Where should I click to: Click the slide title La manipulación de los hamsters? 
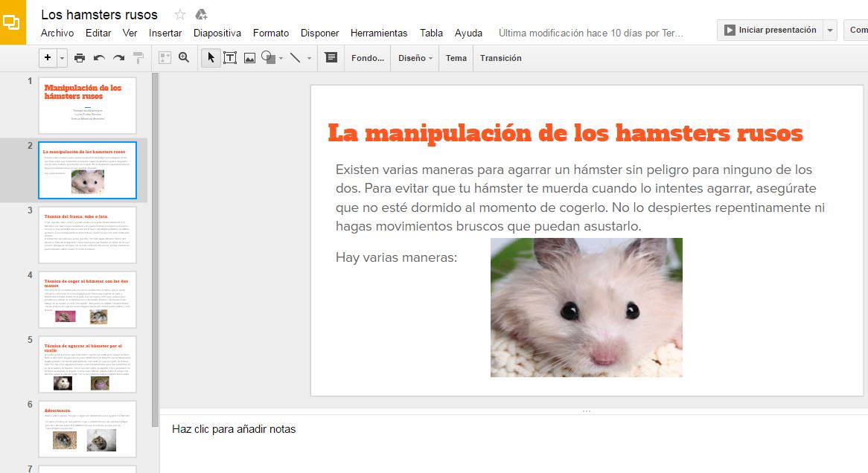[565, 133]
